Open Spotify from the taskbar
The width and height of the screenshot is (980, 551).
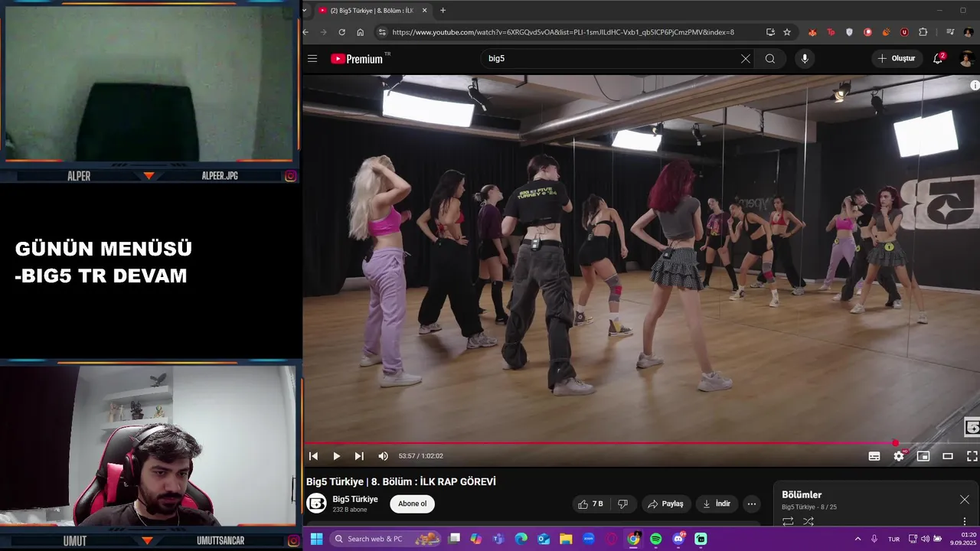tap(656, 539)
